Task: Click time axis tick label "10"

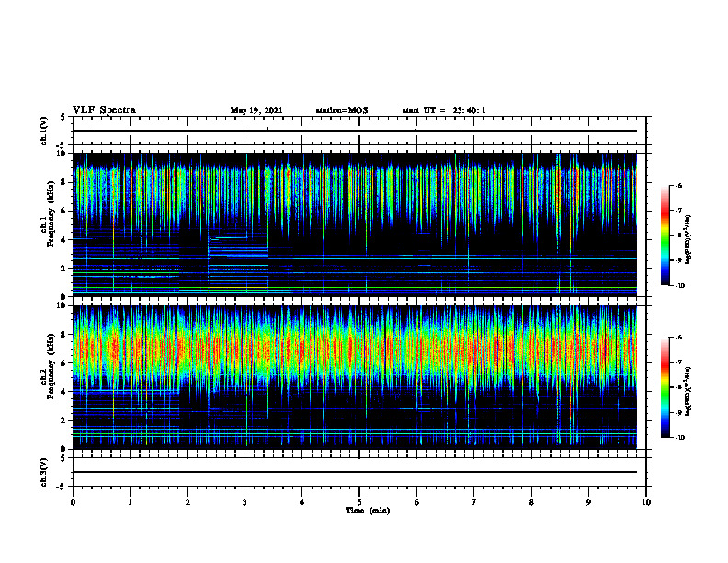Action: pos(646,502)
